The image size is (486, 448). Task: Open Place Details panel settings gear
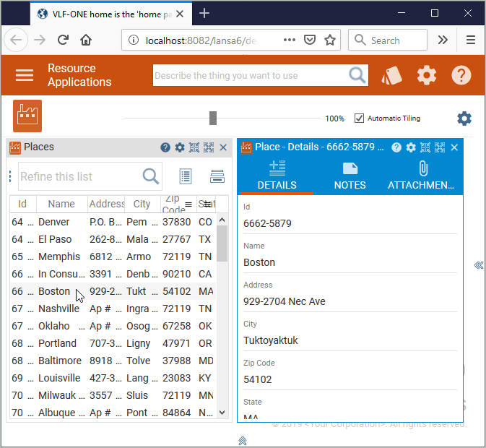(x=411, y=147)
